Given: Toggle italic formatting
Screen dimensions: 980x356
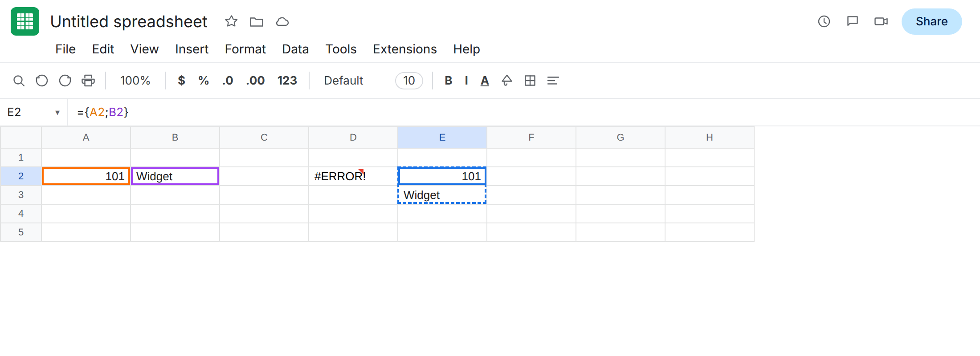Looking at the screenshot, I should coord(466,81).
